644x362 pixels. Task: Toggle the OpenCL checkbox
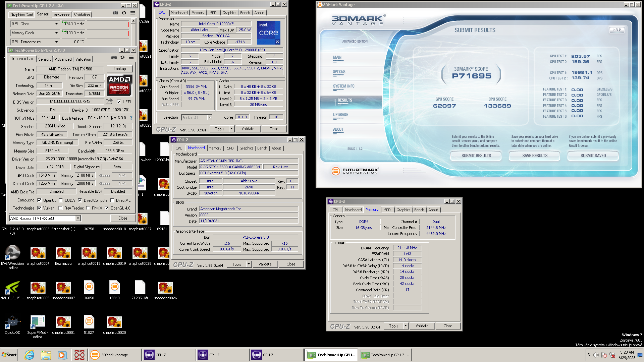(x=39, y=200)
